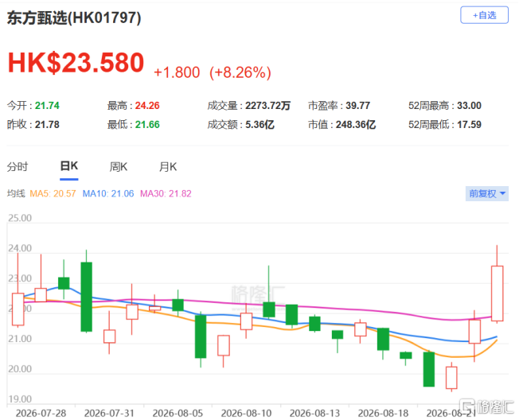Image resolution: width=519 pixels, height=420 pixels.
Task: Click the turnover value 5.36亿
Action: 259,125
